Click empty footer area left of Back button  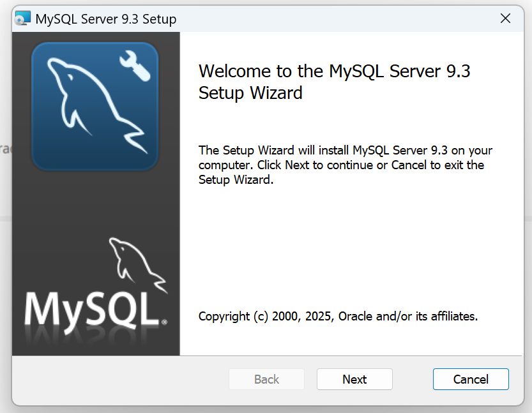115,379
